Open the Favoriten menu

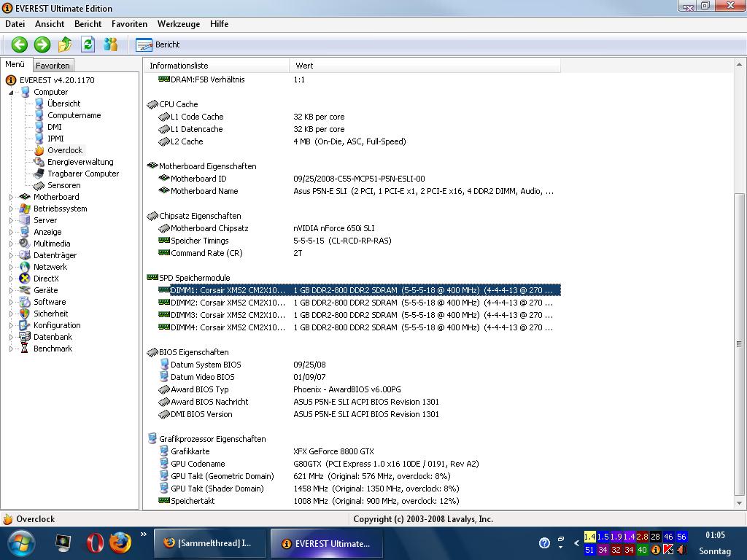click(x=129, y=24)
